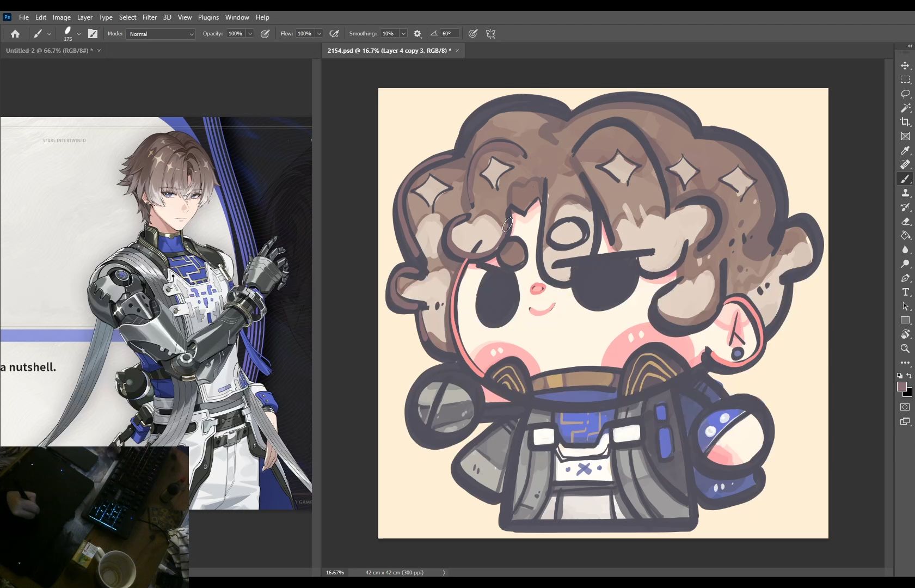Enable airbrush-style build-up

pyautogui.click(x=334, y=34)
